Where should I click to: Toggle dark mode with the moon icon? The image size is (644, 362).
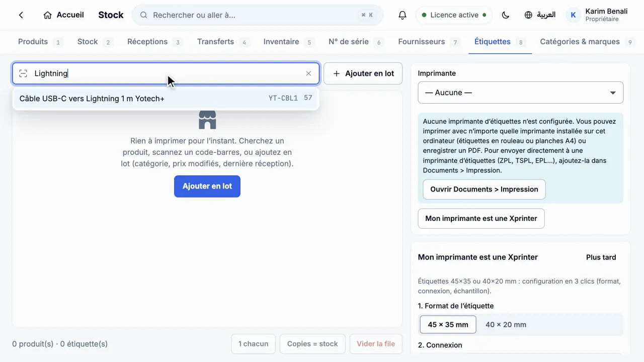click(506, 15)
